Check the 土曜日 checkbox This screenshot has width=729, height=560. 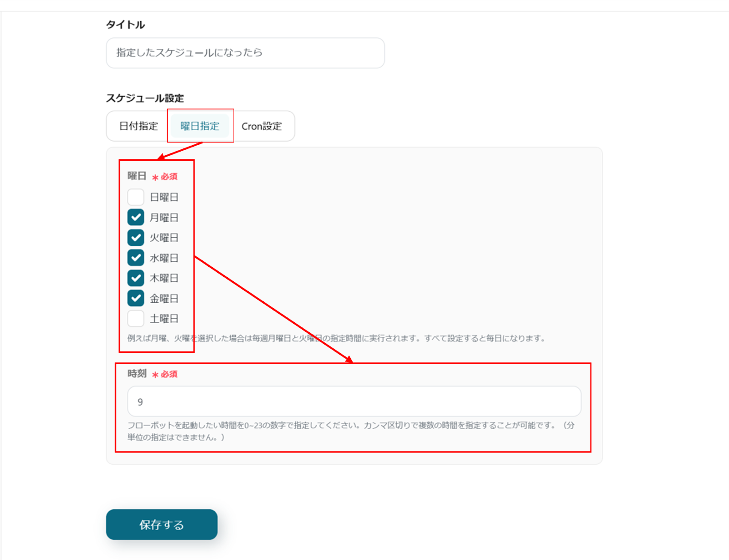coord(136,318)
